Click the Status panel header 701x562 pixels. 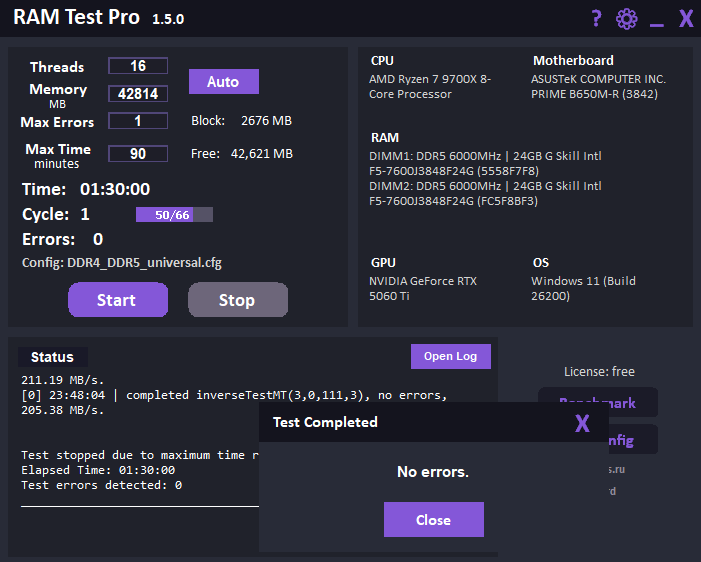coord(52,357)
